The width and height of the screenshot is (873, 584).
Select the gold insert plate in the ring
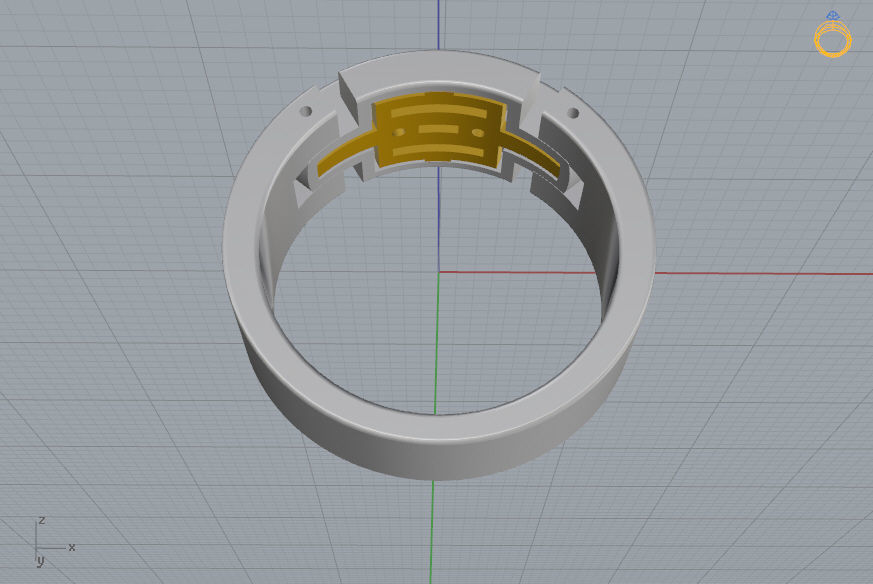pyautogui.click(x=438, y=131)
